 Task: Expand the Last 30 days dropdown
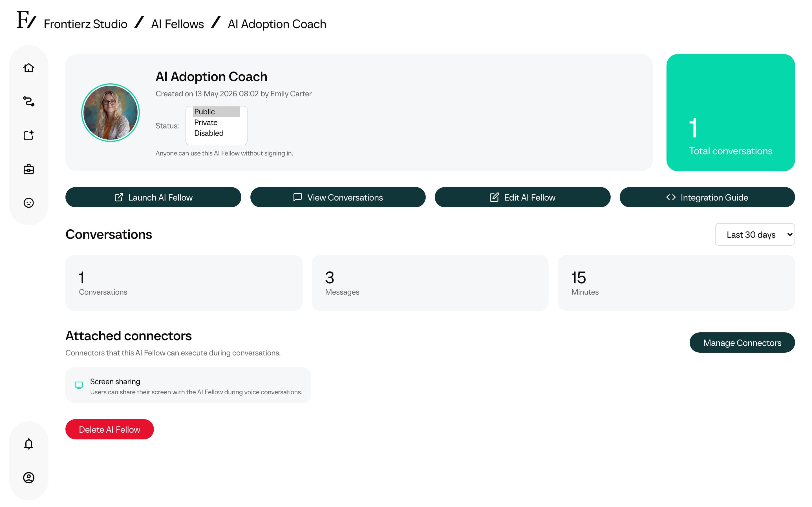[x=754, y=234]
